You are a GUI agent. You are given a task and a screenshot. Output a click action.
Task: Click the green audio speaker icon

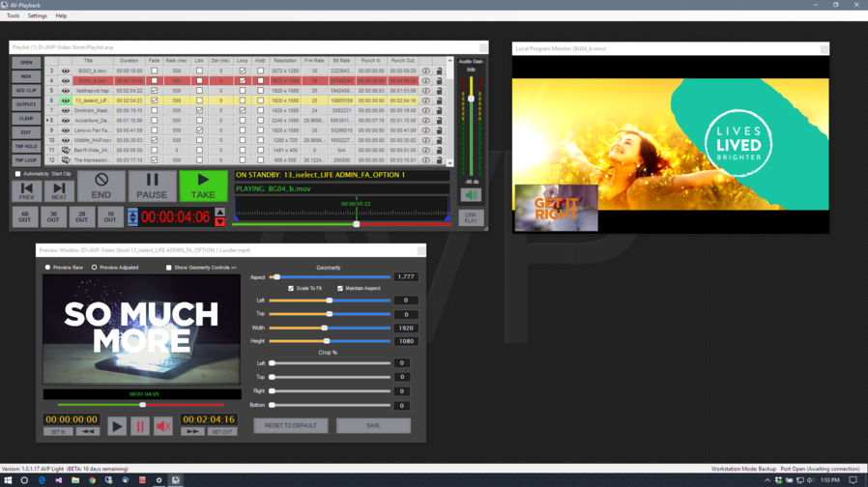[x=471, y=195]
